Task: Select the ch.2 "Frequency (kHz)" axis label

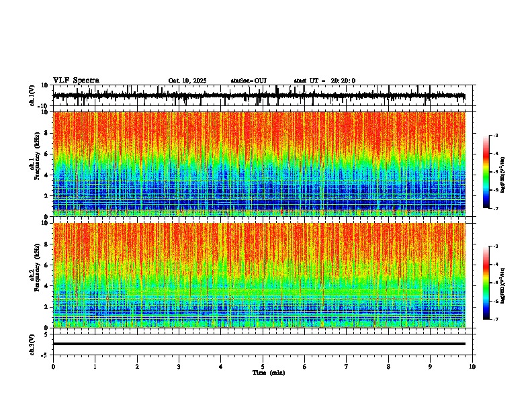Action: click(x=37, y=267)
